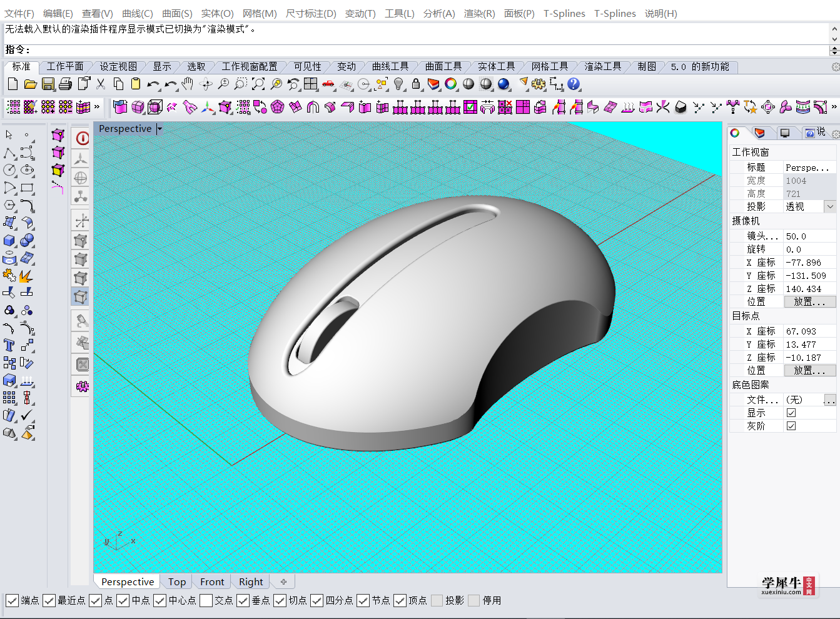The height and width of the screenshot is (619, 840).
Task: Click the 标题 Perspe... title field
Action: tap(809, 168)
